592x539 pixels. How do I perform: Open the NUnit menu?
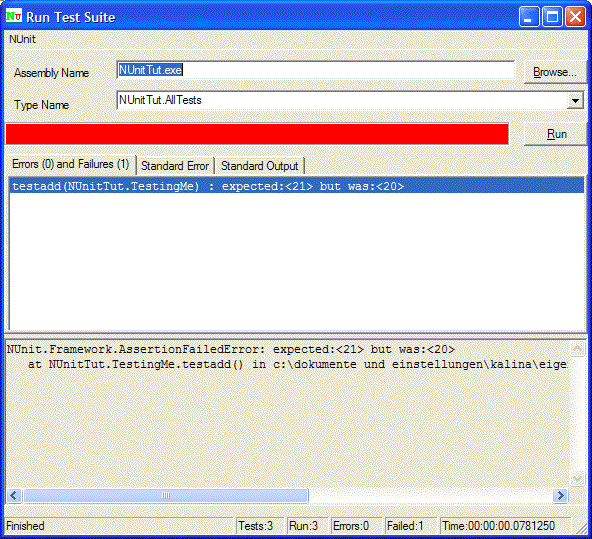click(22, 39)
